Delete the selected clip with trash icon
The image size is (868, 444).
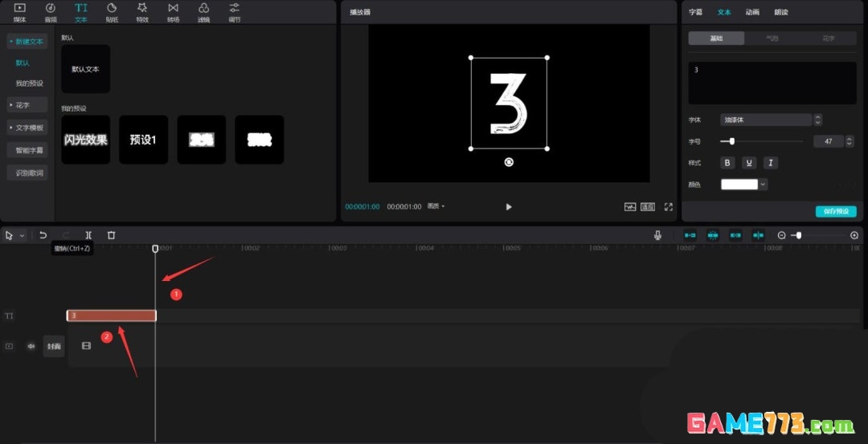(x=112, y=235)
